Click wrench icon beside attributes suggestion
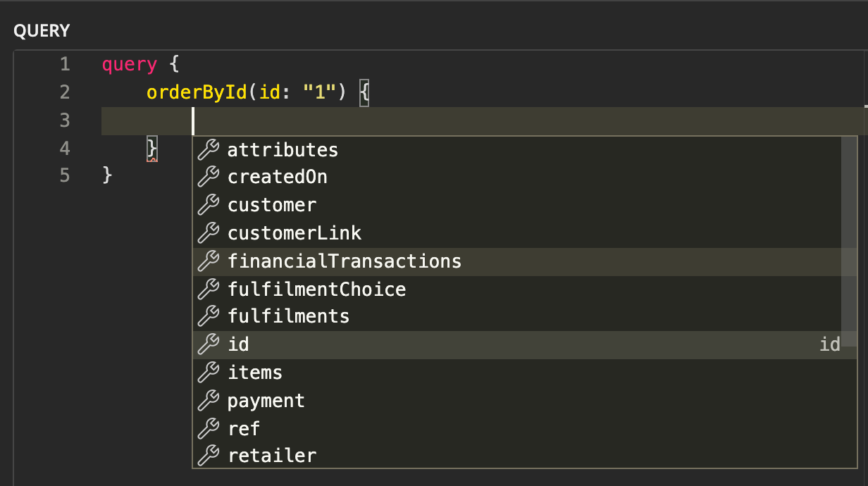Image resolution: width=868 pixels, height=486 pixels. click(208, 150)
